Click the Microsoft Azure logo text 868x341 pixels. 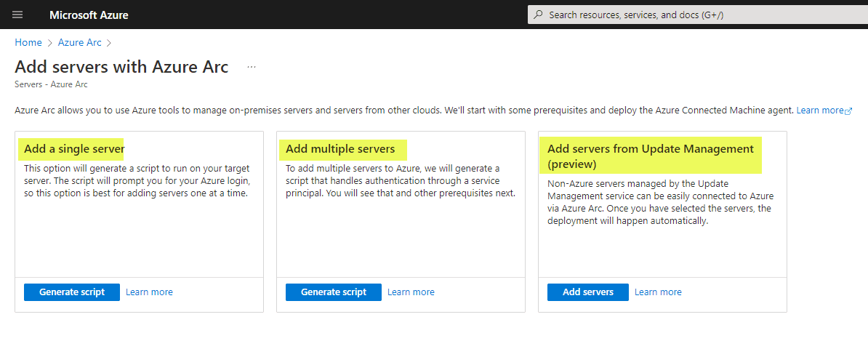point(89,15)
